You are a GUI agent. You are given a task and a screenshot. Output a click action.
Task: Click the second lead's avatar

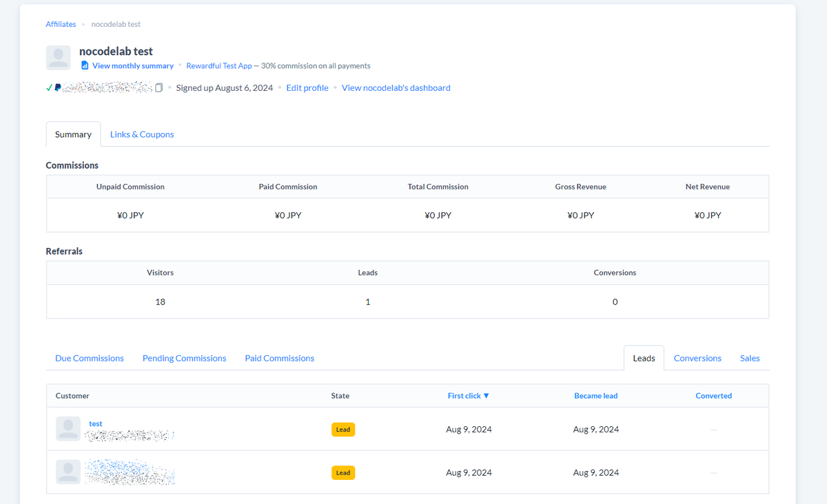68,472
